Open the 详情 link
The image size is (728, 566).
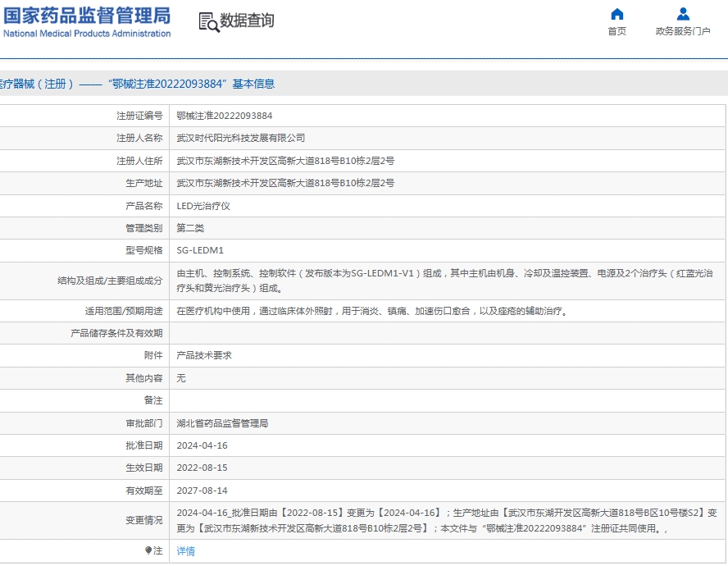[x=186, y=551]
